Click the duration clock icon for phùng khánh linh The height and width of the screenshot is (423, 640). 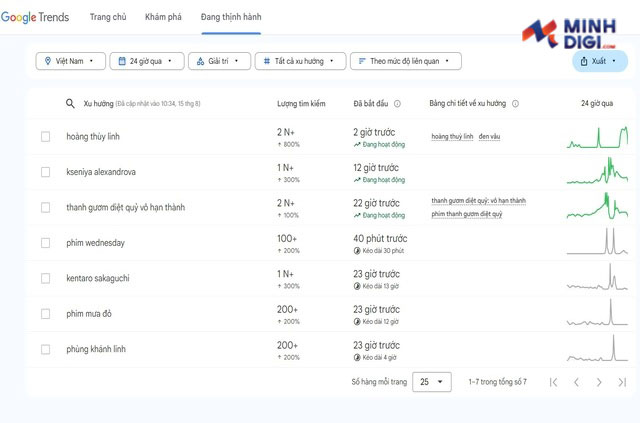coord(357,358)
